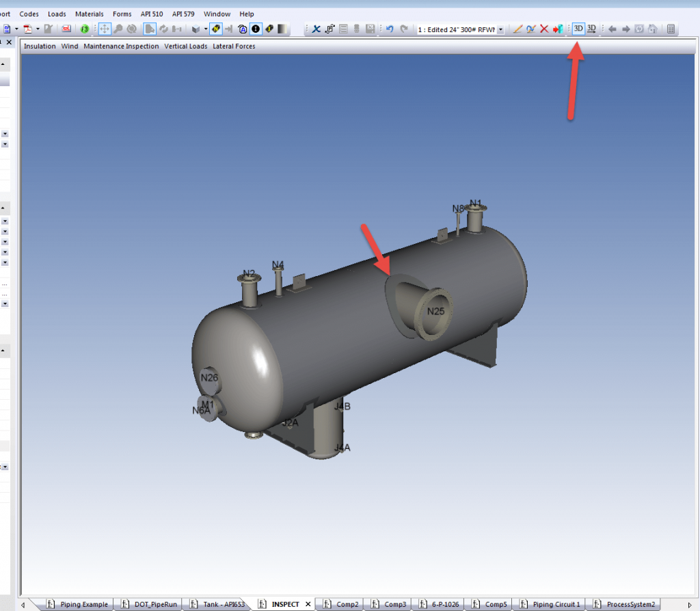Click the black circle info icon
This screenshot has width=700, height=611.
pos(256,29)
